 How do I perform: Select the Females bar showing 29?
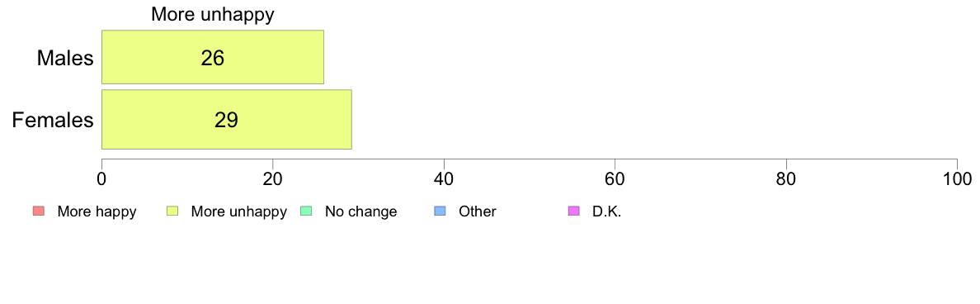[x=227, y=120]
